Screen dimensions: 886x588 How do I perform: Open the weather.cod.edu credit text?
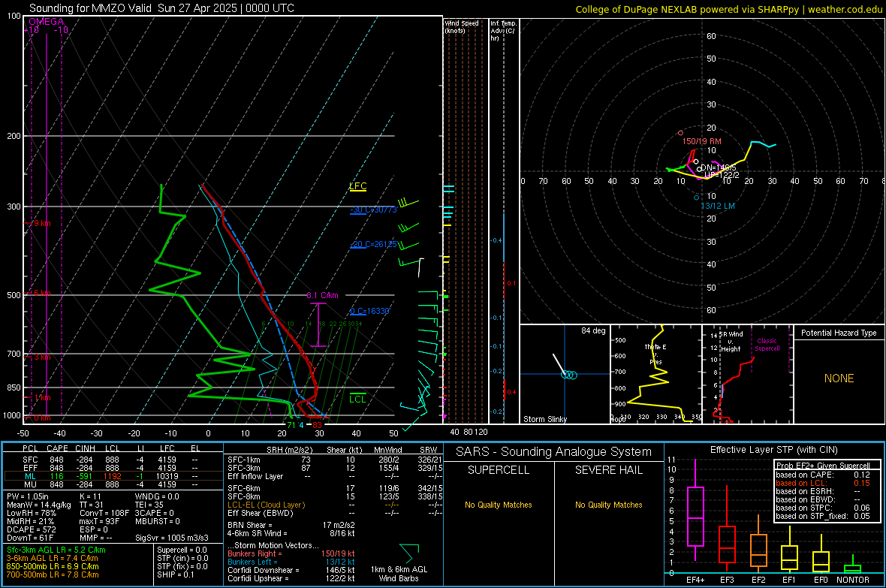[x=845, y=9]
